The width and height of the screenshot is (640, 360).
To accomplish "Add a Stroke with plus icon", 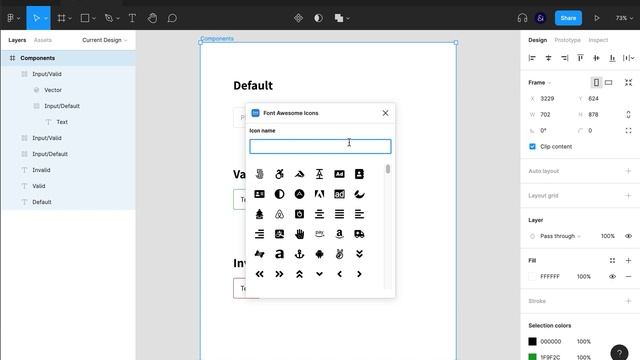I will point(628,301).
